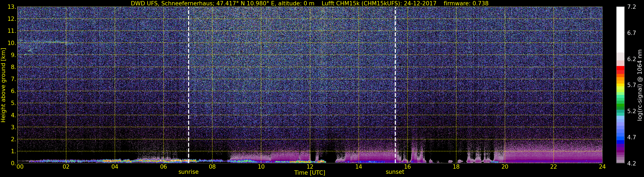The height and width of the screenshot is (177, 644).
Task: Click the colorbar value label 6.7
Action: [x=632, y=33]
